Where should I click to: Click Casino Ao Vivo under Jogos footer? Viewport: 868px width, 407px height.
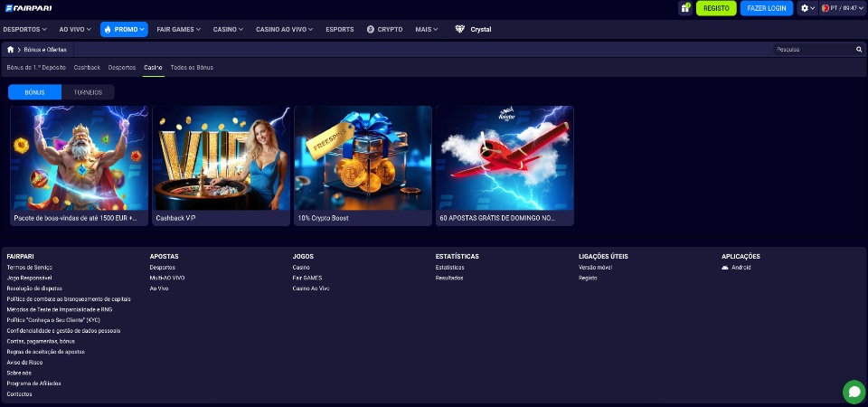click(311, 289)
